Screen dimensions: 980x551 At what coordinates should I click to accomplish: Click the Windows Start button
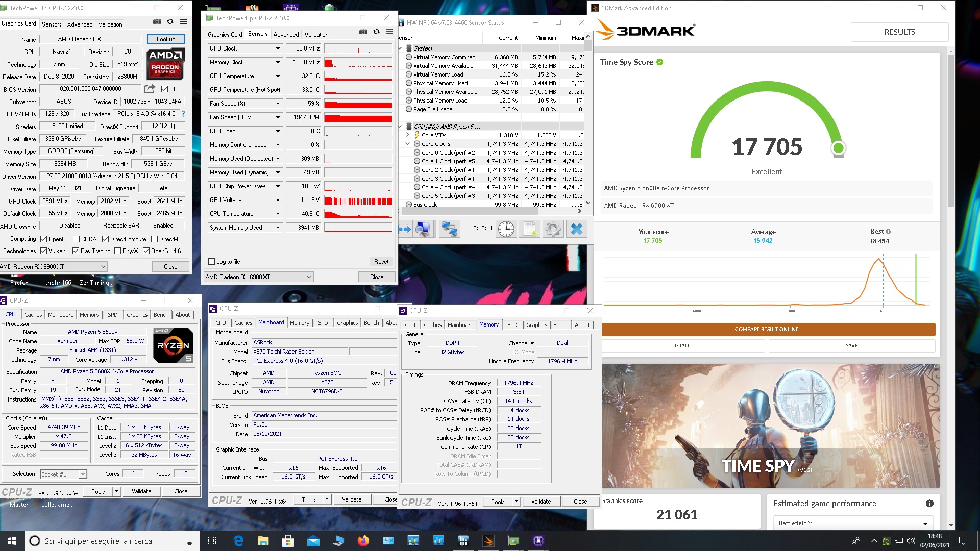point(12,541)
